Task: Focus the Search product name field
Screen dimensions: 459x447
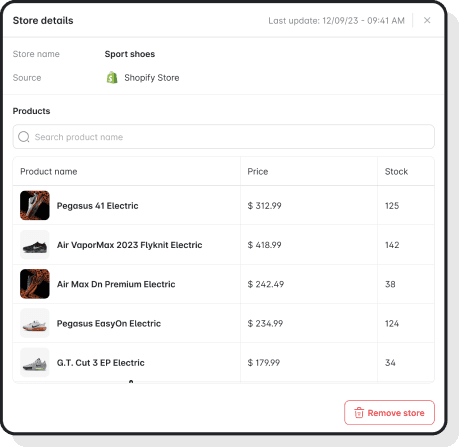Action: tap(224, 137)
